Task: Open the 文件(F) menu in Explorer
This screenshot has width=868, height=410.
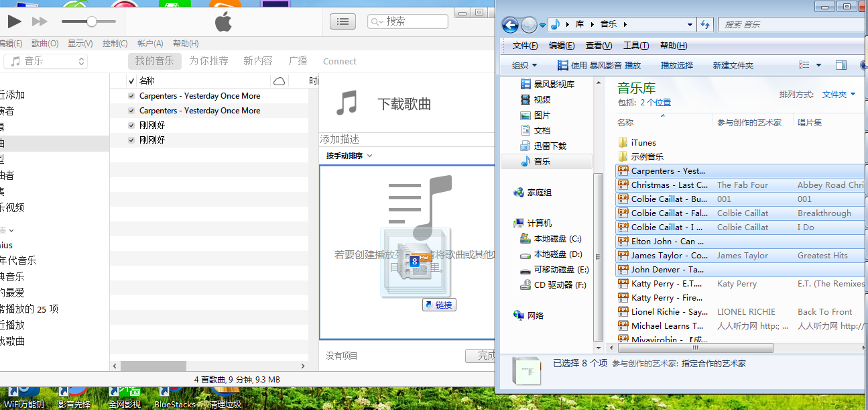Action: (x=525, y=46)
